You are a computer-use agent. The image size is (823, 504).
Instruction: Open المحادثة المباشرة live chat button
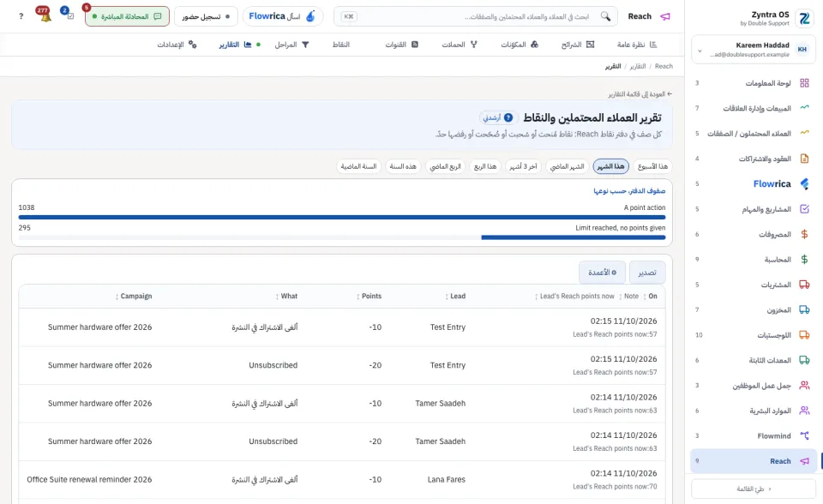(127, 16)
